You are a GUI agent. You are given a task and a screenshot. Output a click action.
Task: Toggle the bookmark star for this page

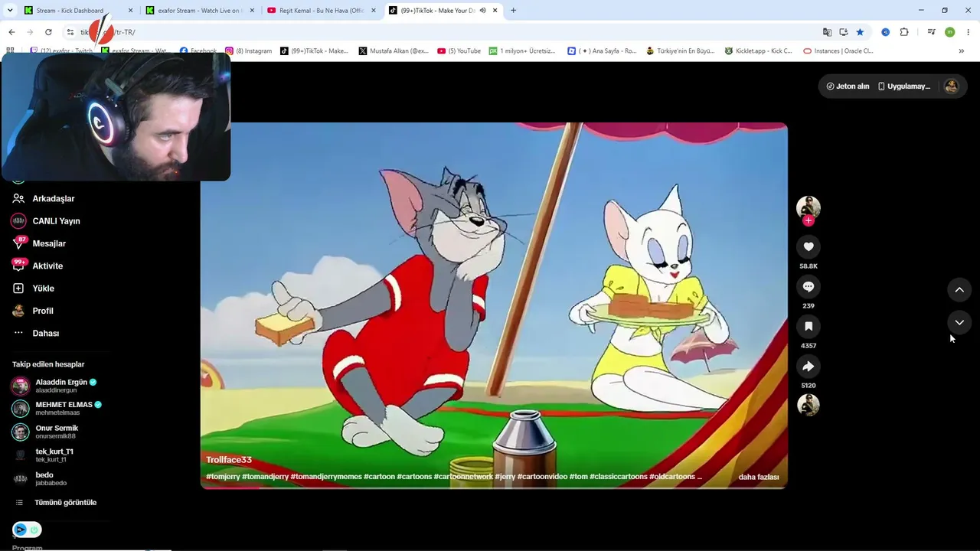pyautogui.click(x=860, y=32)
